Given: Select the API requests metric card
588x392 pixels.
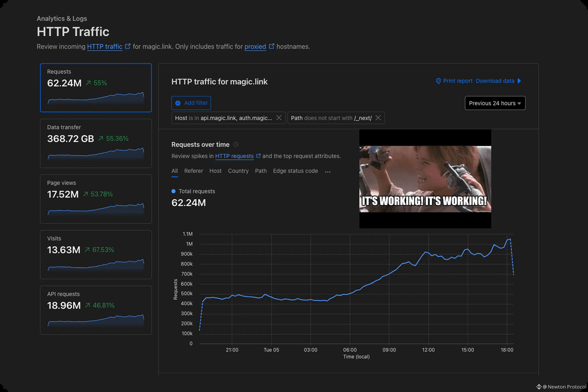Looking at the screenshot, I should pos(96,310).
